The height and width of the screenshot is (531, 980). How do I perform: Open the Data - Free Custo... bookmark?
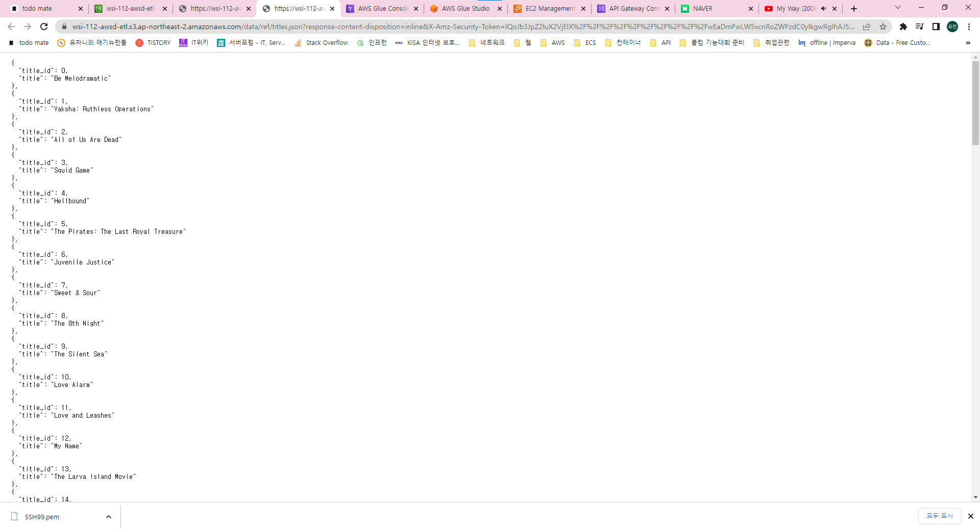click(897, 43)
